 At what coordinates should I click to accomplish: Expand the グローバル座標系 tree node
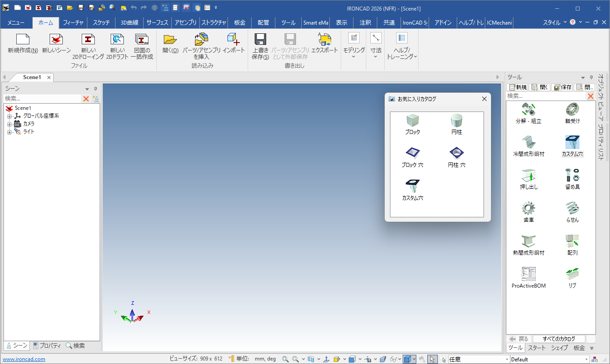(x=9, y=116)
